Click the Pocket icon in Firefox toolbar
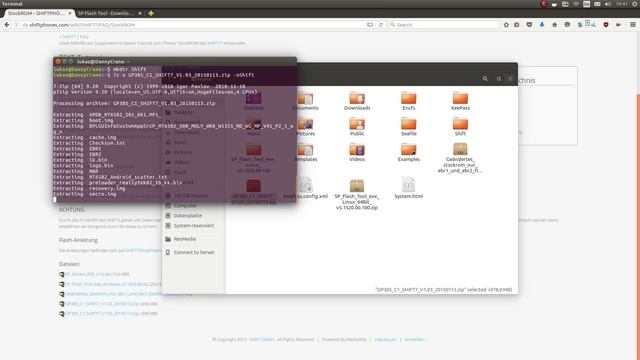 coord(529,25)
